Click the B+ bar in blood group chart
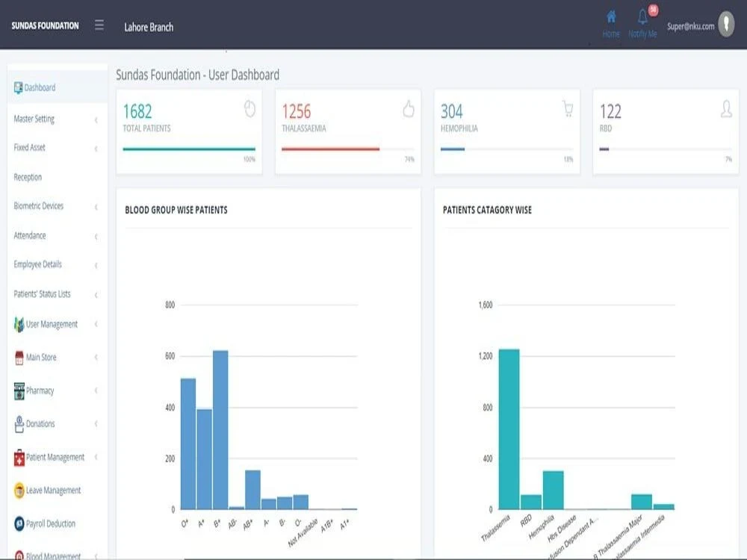This screenshot has width=747, height=560. point(220,430)
